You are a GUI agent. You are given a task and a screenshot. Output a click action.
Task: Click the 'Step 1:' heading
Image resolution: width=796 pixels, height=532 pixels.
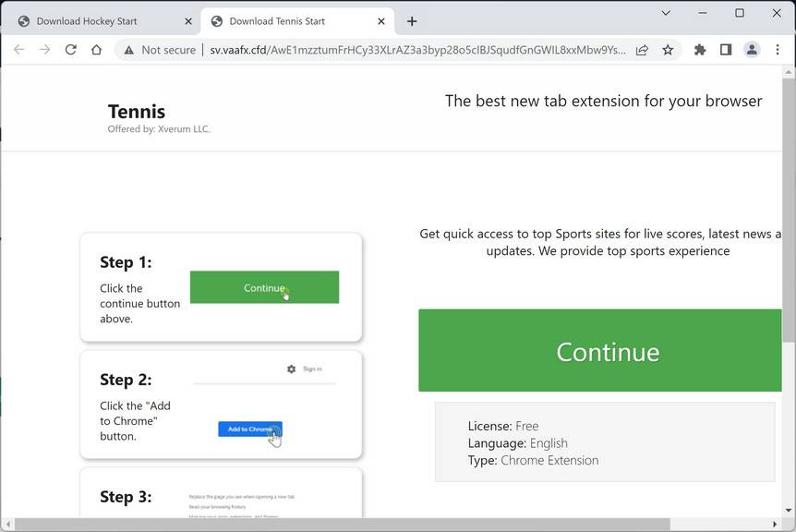point(126,262)
